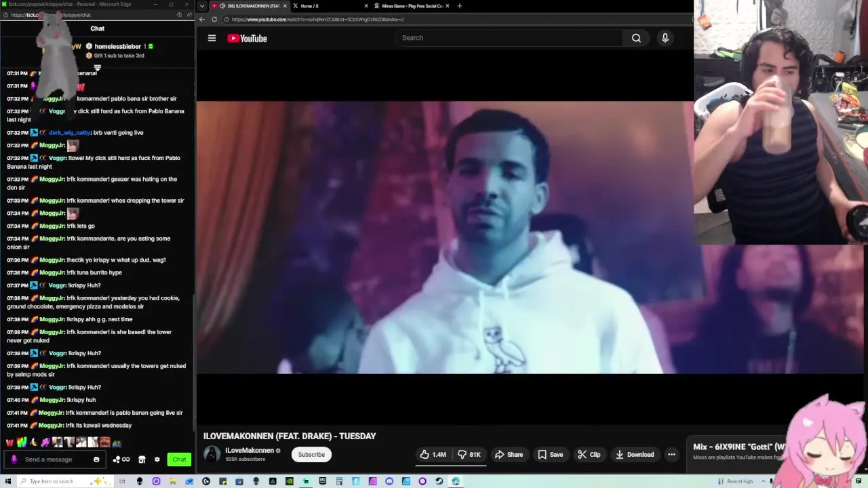Focus the YouTube Search input field

click(x=509, y=38)
